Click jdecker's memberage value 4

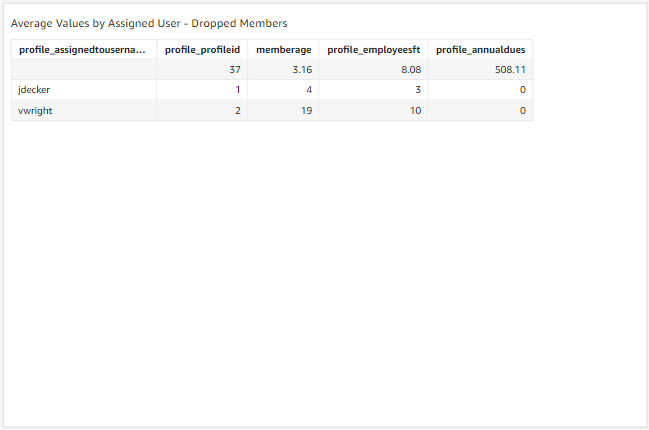point(283,90)
